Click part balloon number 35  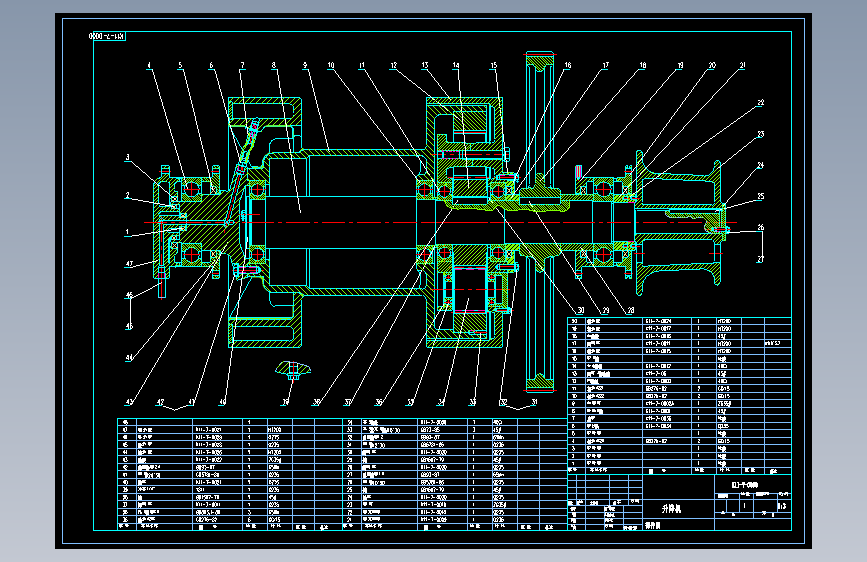pos(410,402)
